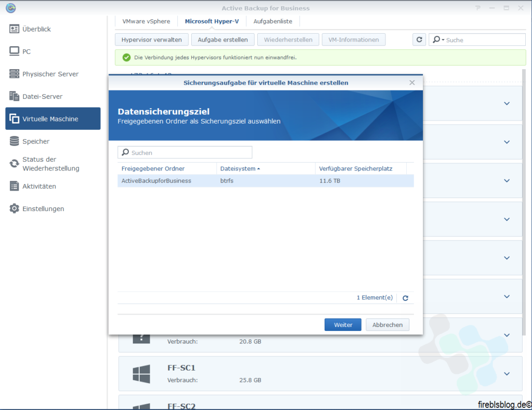Expand the second VM card chevron

pos(507,142)
